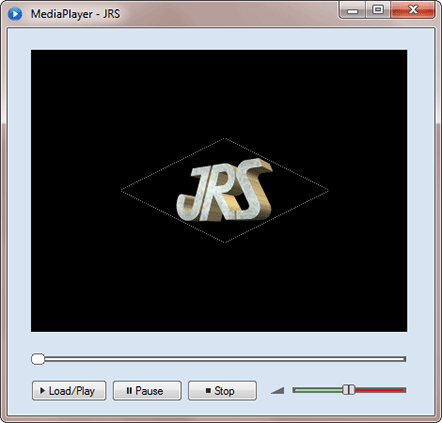The image size is (442, 423).
Task: Start playback with the Load/Play button
Action: (x=69, y=390)
